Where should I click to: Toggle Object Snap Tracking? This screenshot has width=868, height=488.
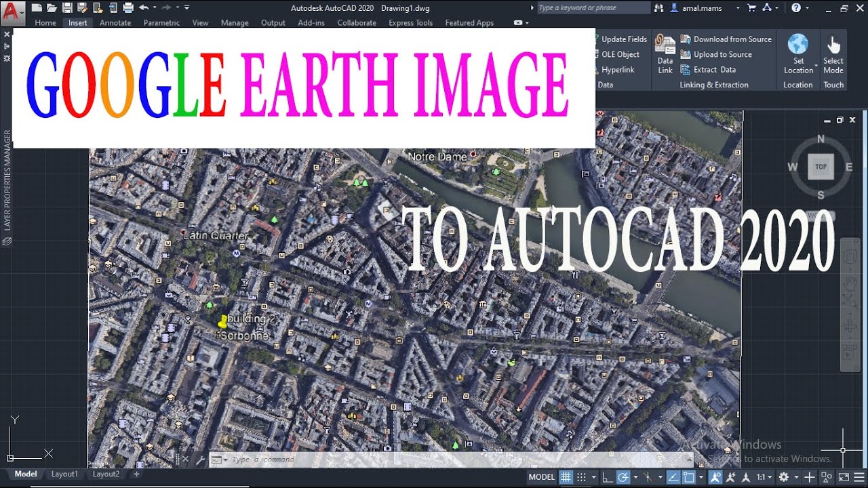click(673, 477)
